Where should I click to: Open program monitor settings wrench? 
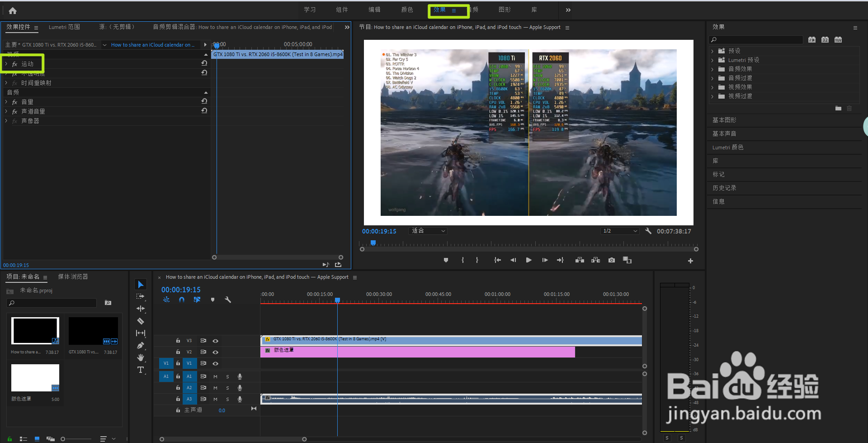[x=648, y=231]
